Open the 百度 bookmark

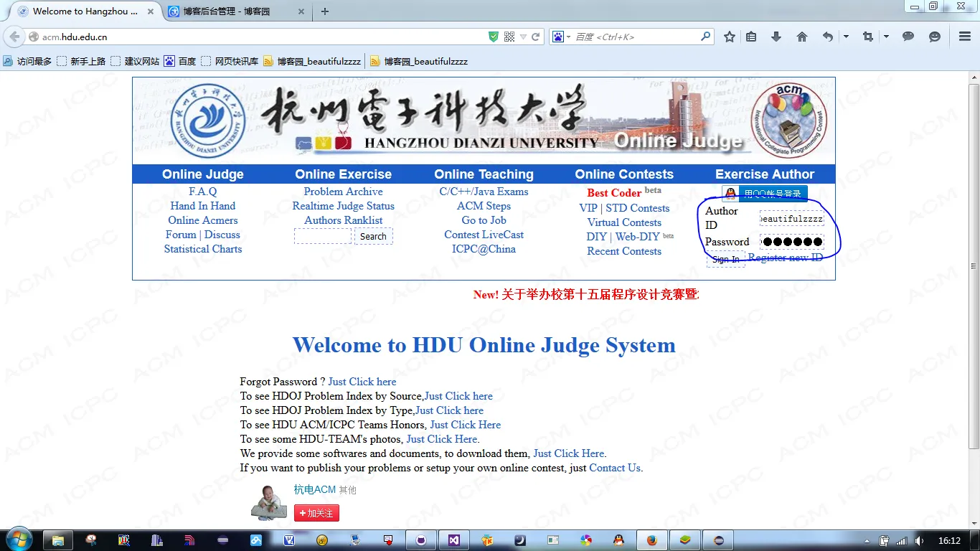coord(180,62)
